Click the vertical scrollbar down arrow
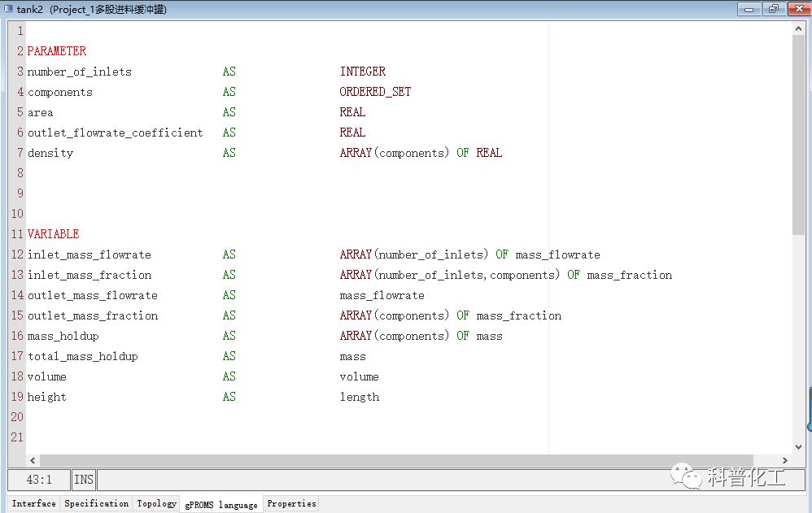 798,446
